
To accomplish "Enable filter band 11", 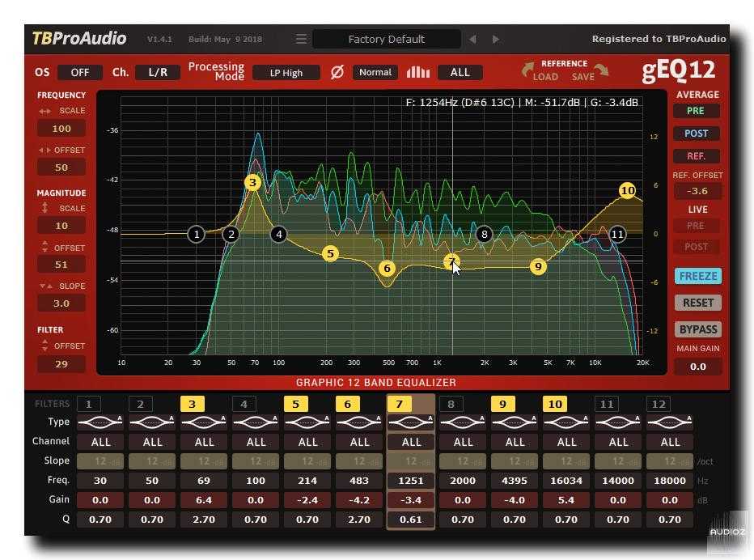I will [x=607, y=404].
